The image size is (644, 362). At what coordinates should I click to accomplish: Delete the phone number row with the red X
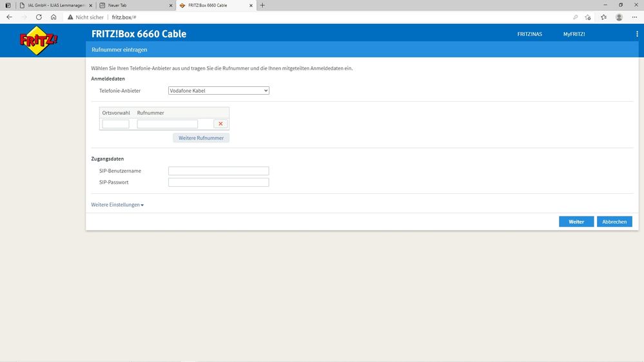point(220,124)
